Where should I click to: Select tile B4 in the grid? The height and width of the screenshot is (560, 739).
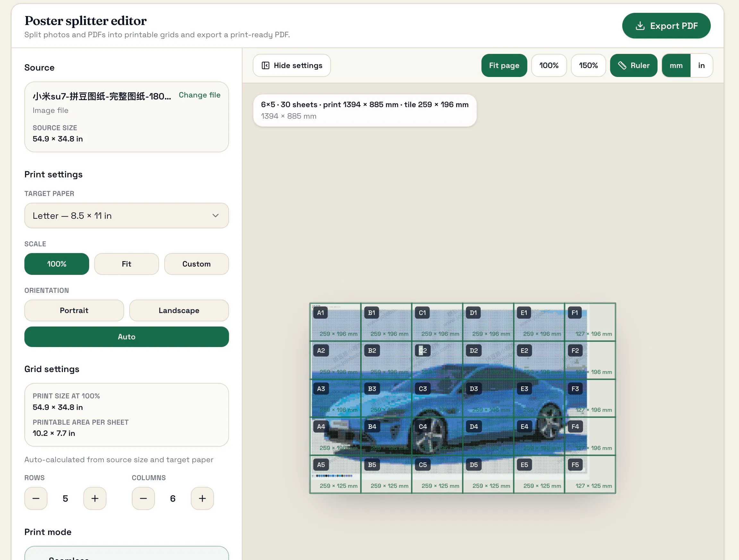tap(386, 436)
